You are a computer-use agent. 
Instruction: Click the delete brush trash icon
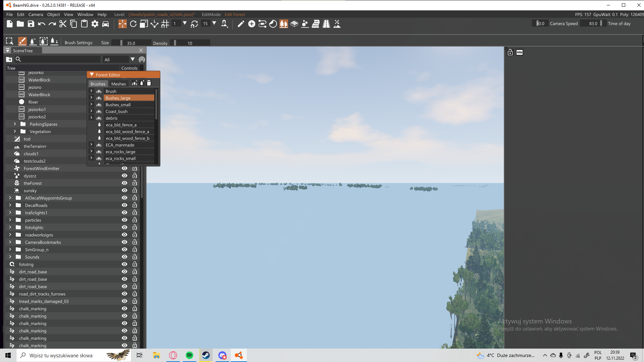(149, 83)
